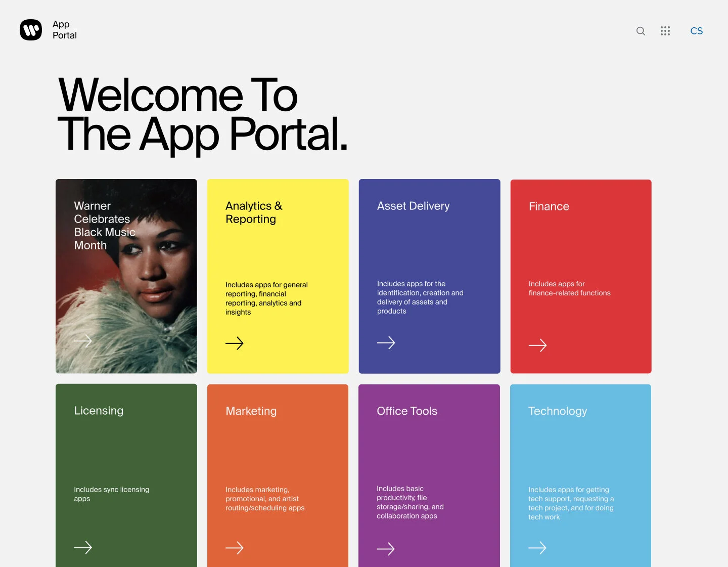Image resolution: width=728 pixels, height=567 pixels.
Task: Click the arrow on the Black Music Month banner
Action: (x=83, y=341)
